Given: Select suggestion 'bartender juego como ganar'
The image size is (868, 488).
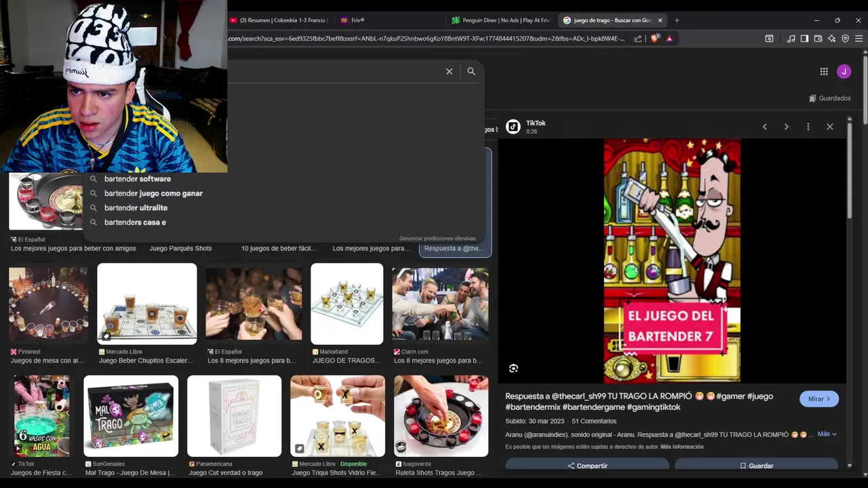Looking at the screenshot, I should pyautogui.click(x=153, y=193).
